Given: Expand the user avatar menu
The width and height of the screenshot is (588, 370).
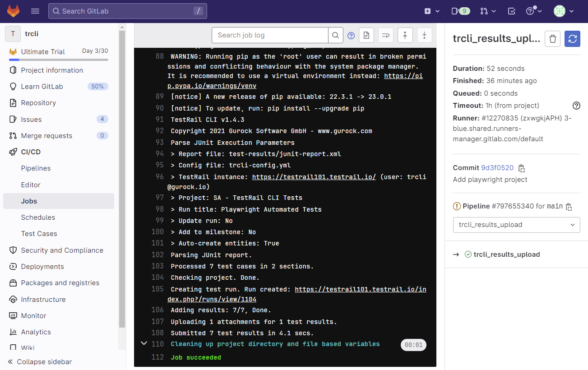Looking at the screenshot, I should pyautogui.click(x=564, y=11).
